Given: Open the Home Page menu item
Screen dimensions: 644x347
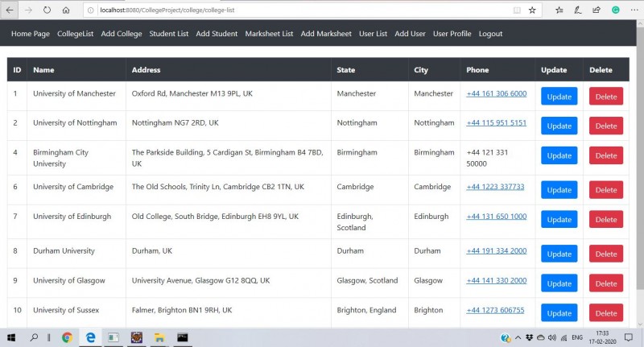Looking at the screenshot, I should (x=31, y=34).
